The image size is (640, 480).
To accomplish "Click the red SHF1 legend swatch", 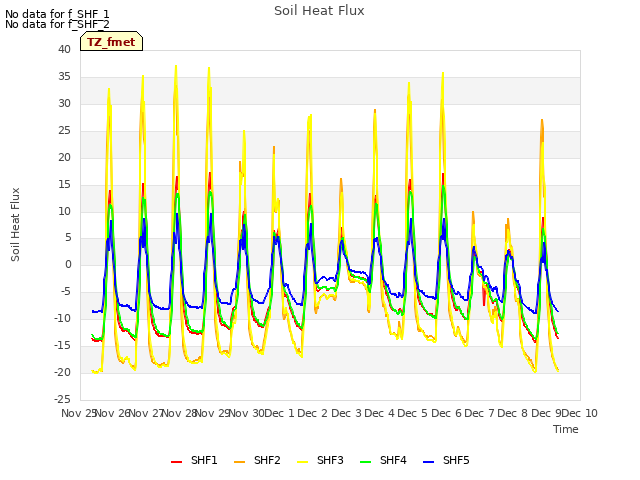I will tap(176, 461).
